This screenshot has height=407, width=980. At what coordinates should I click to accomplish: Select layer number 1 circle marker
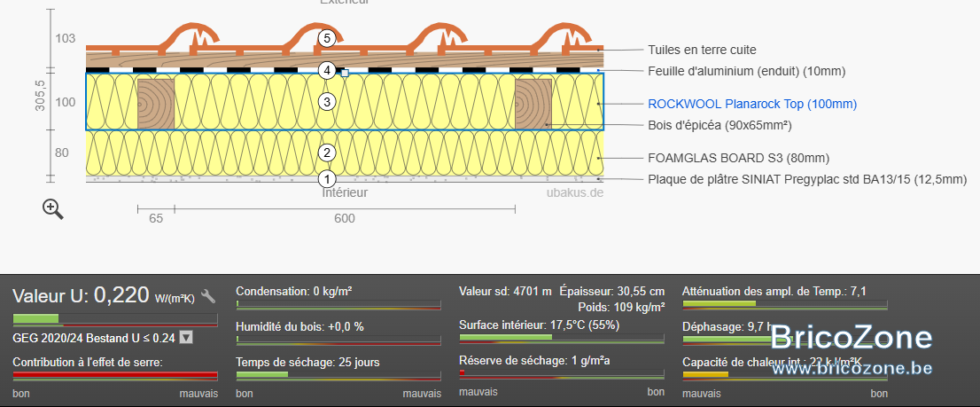pos(327,179)
